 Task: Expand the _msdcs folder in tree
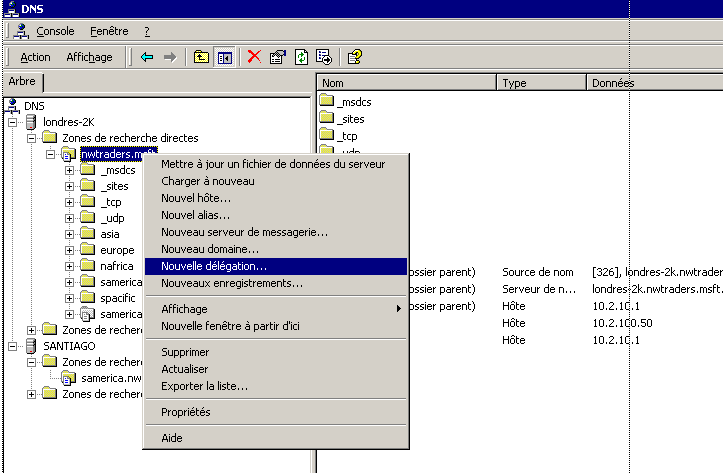pos(70,170)
